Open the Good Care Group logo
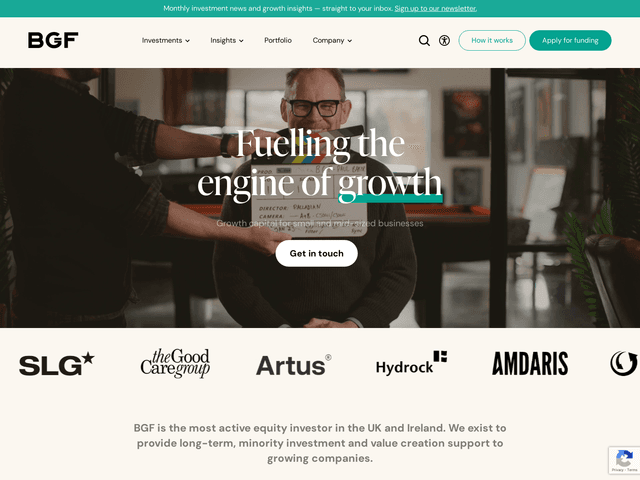This screenshot has height=480, width=640. click(176, 363)
